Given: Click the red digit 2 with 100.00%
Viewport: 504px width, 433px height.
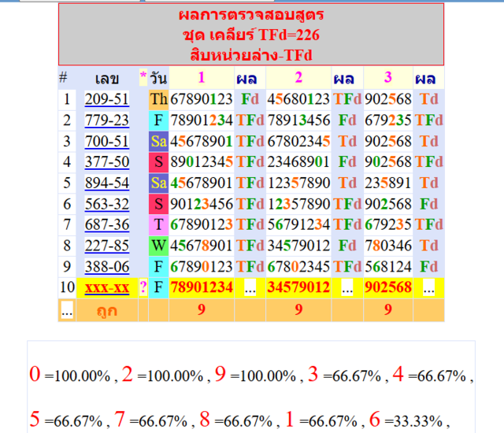Looking at the screenshot, I should 128,374.
